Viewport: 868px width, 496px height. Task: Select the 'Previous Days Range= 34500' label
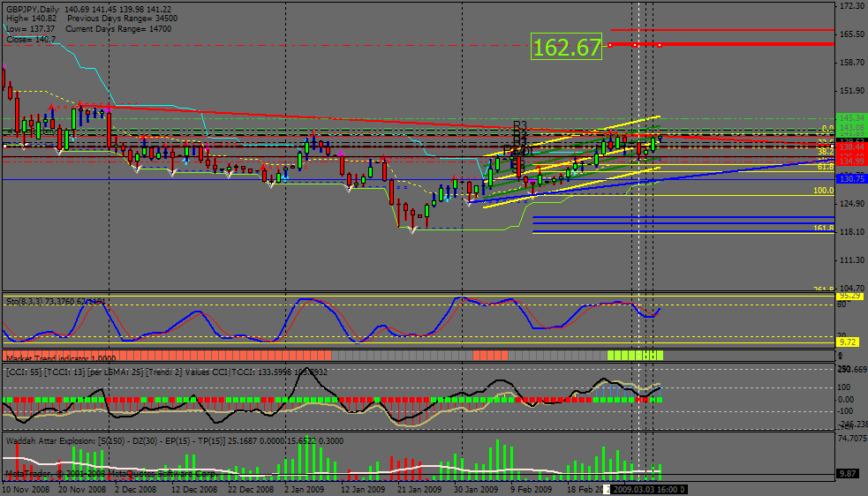123,19
